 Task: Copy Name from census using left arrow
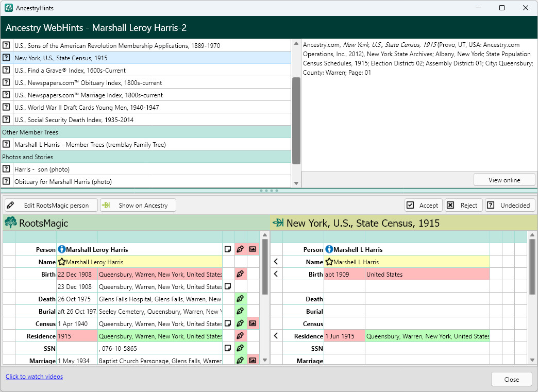point(276,262)
